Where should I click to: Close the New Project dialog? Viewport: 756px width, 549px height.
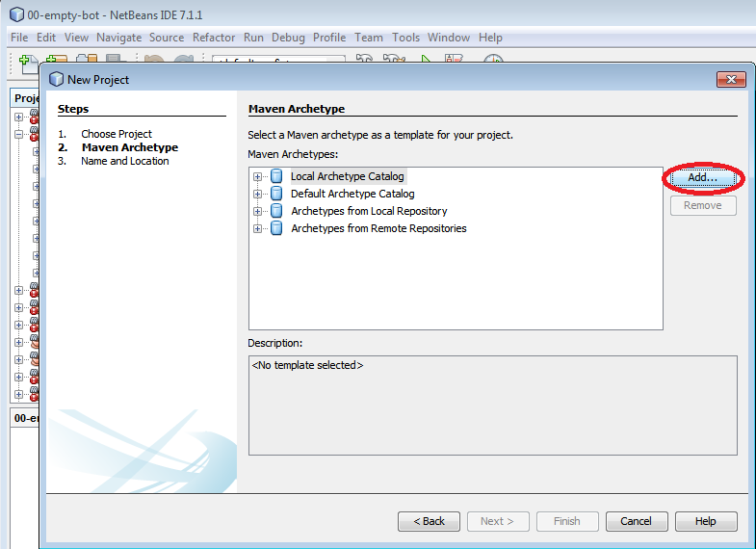pyautogui.click(x=731, y=80)
